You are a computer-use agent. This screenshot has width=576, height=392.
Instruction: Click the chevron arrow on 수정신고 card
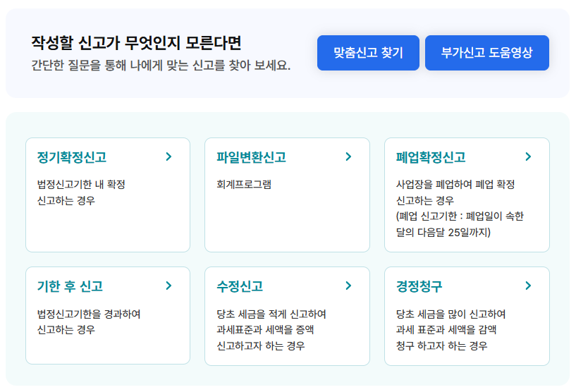(x=348, y=286)
